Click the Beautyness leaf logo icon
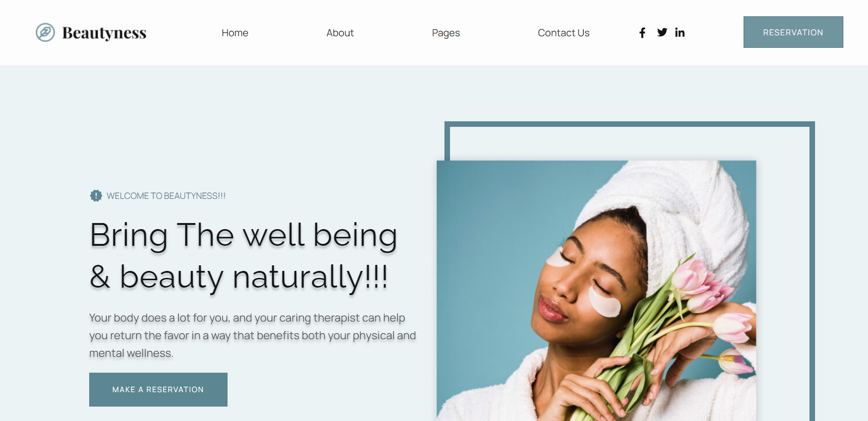The height and width of the screenshot is (421, 868). (45, 33)
